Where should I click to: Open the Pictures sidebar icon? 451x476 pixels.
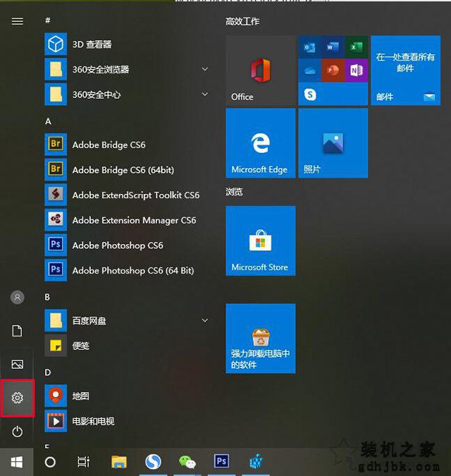point(18,365)
